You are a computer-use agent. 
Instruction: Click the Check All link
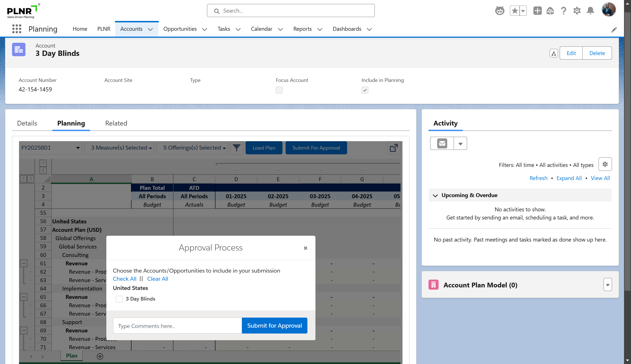click(x=124, y=279)
